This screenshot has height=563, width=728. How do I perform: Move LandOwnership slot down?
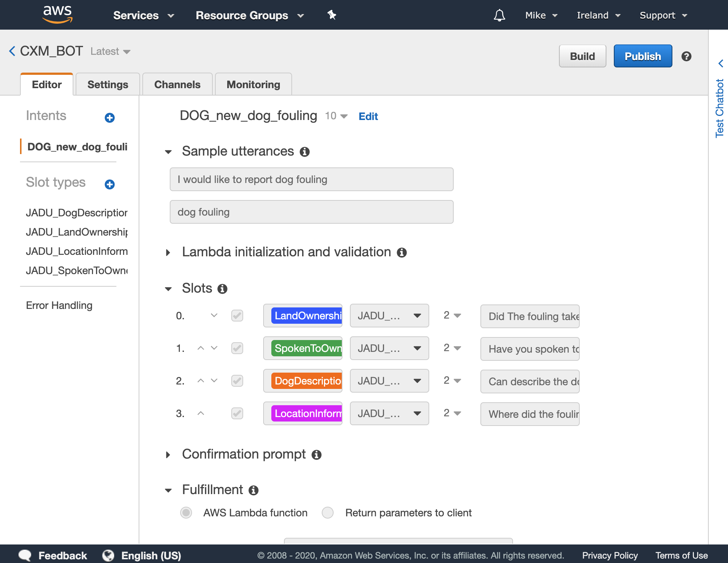pyautogui.click(x=214, y=315)
